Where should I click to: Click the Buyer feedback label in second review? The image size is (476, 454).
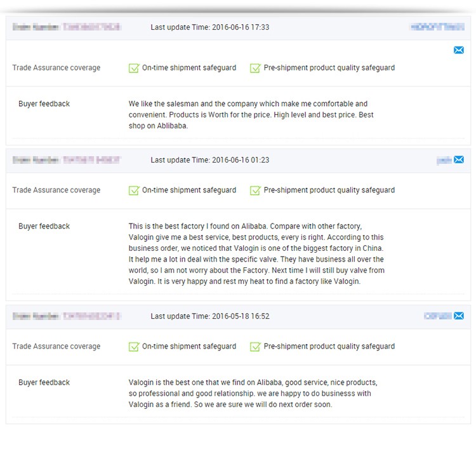pos(44,226)
